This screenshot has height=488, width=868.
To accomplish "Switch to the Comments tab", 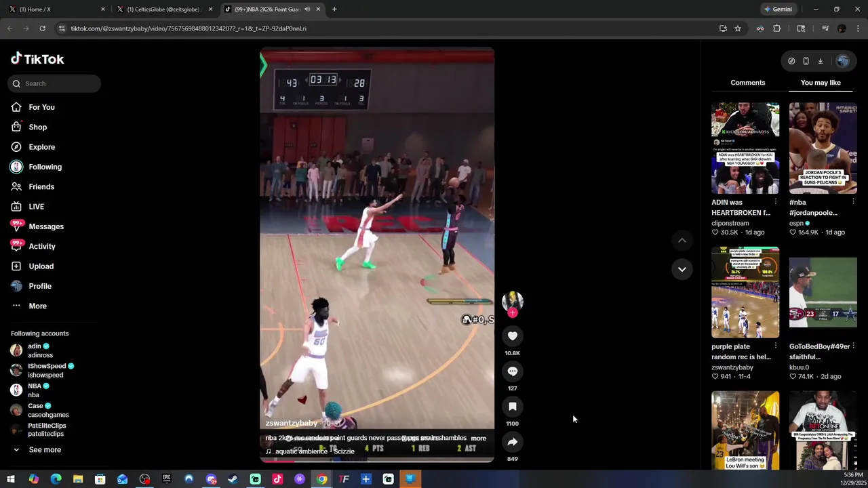I will coord(747,83).
